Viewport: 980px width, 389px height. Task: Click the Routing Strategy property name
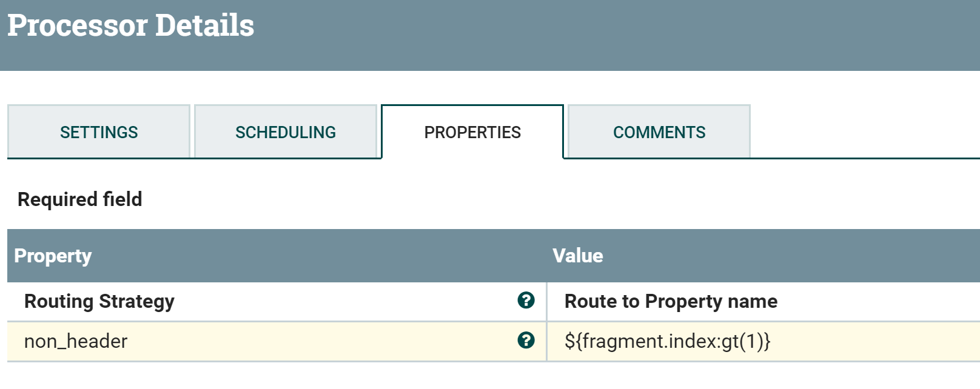pyautogui.click(x=99, y=301)
